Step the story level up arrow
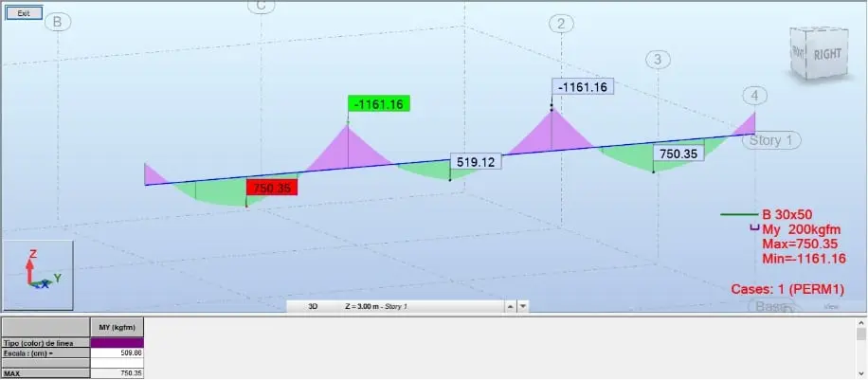868x380 pixels. (511, 307)
